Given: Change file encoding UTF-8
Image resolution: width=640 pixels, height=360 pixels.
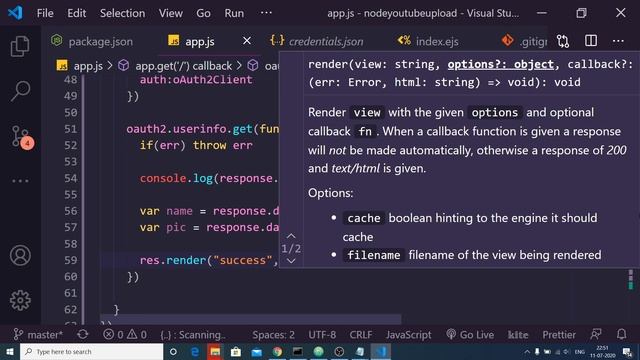Looking at the screenshot, I should [x=322, y=335].
